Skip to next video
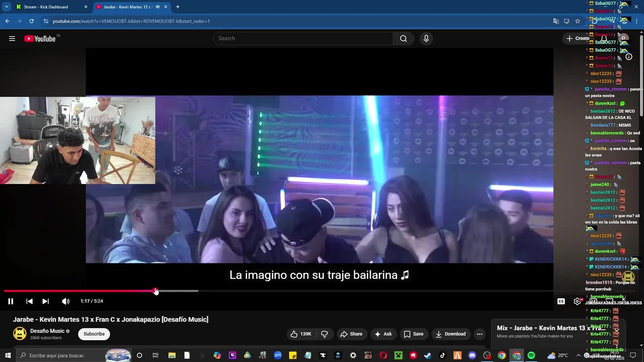Screen dimensions: 644x362 pyautogui.click(x=45, y=301)
